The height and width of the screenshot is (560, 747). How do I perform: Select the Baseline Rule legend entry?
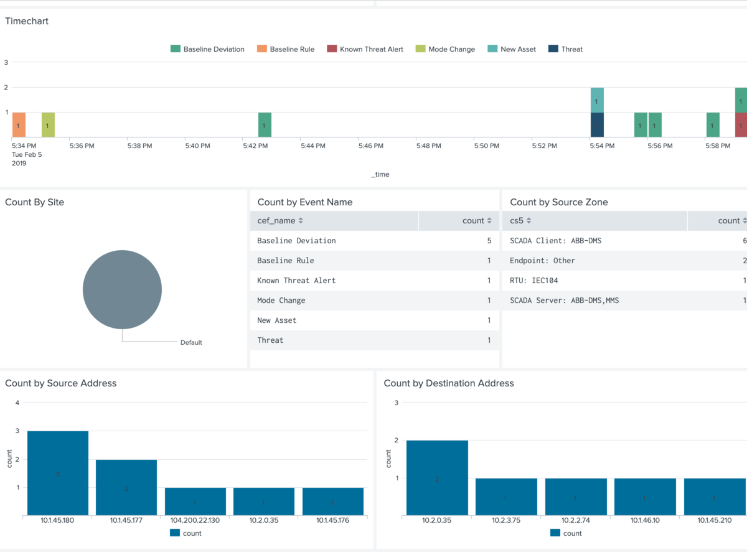tap(291, 49)
